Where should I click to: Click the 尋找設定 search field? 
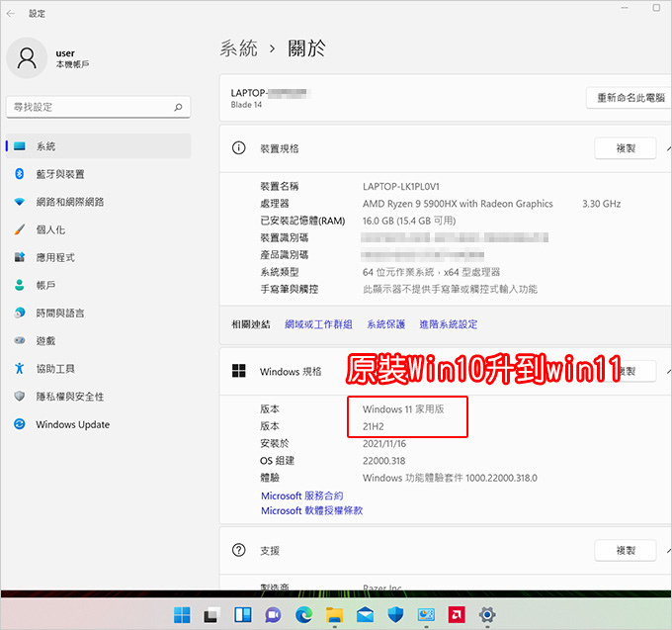pos(98,107)
